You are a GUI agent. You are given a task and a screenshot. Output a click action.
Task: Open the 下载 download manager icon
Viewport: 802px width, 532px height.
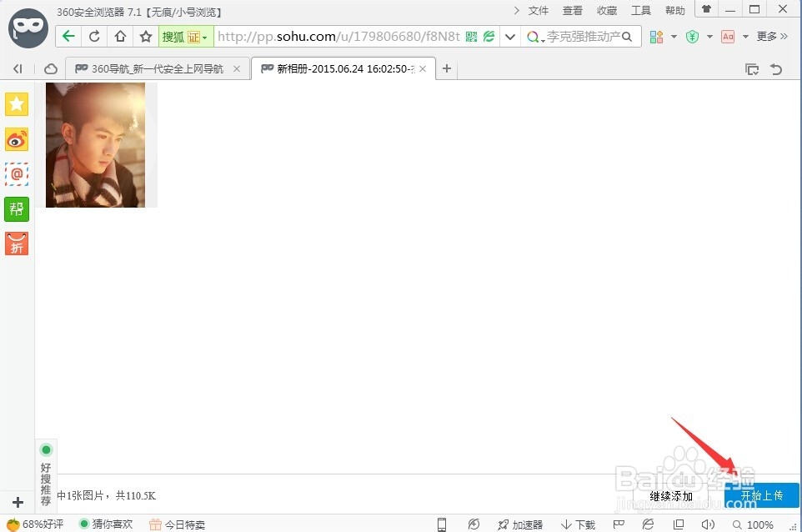(x=578, y=524)
